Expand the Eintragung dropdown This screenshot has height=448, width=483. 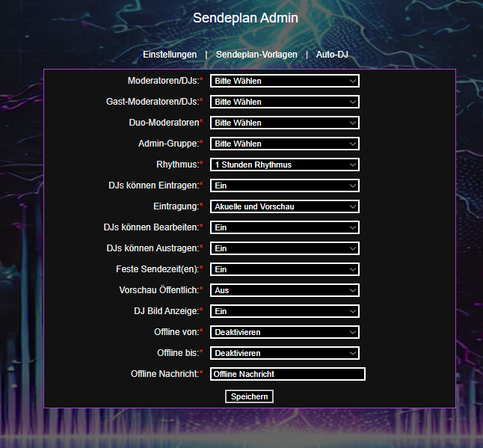[x=285, y=206]
